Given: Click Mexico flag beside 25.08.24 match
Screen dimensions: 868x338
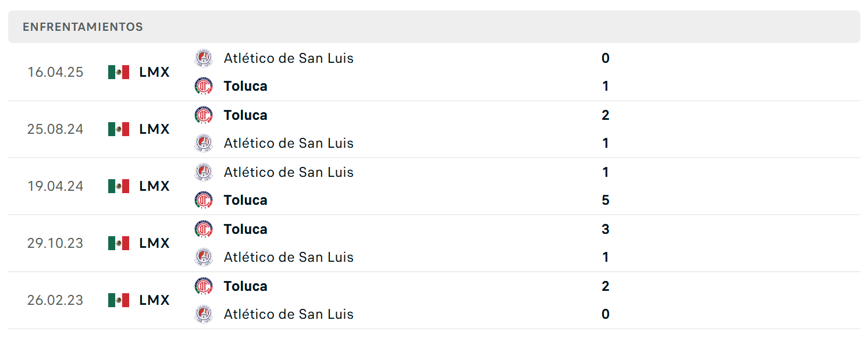Looking at the screenshot, I should click(x=119, y=129).
